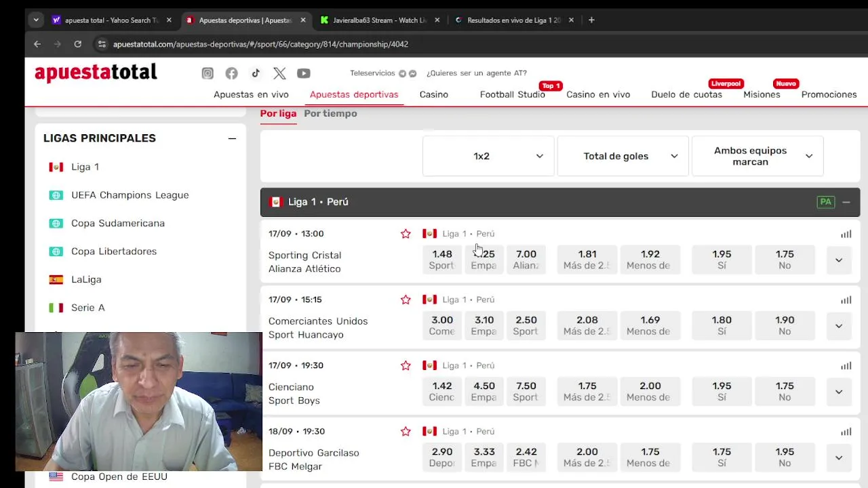Go to Apuestas en vivo
Image resolution: width=868 pixels, height=488 pixels.
pyautogui.click(x=251, y=94)
